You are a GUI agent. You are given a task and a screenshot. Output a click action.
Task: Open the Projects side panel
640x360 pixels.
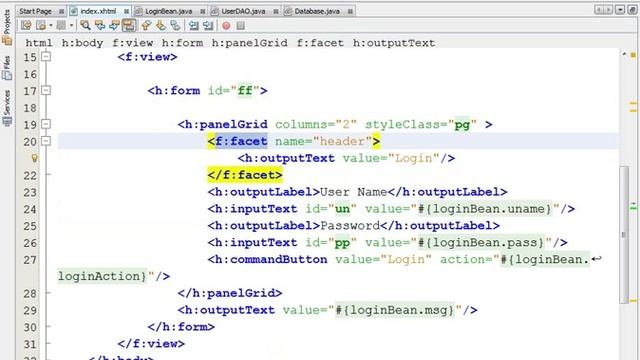point(7,27)
